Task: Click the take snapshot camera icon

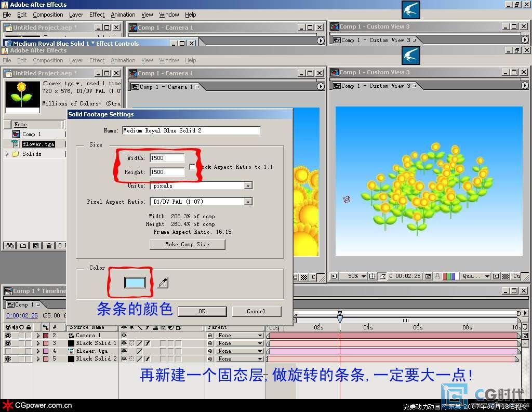Action: click(428, 276)
